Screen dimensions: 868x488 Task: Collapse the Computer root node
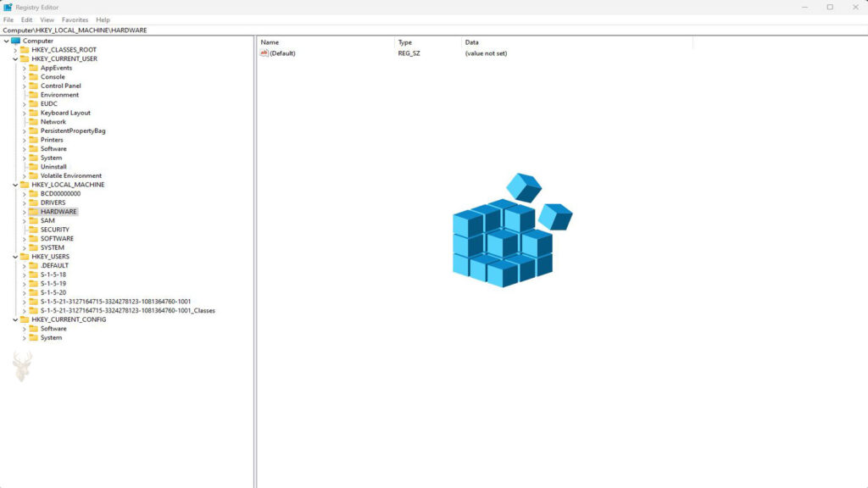coord(6,41)
